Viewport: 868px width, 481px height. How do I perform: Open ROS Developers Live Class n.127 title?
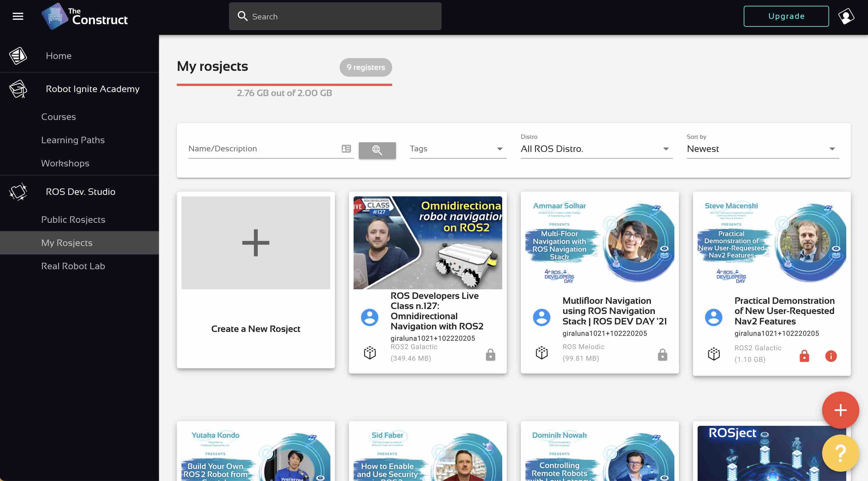[437, 311]
